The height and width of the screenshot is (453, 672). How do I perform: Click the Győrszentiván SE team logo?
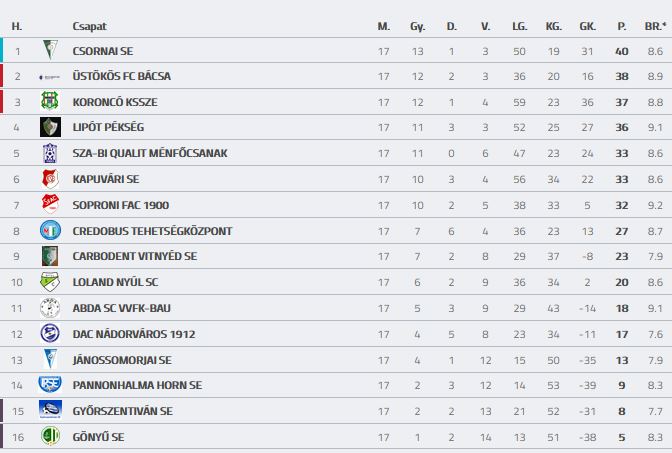tap(49, 411)
